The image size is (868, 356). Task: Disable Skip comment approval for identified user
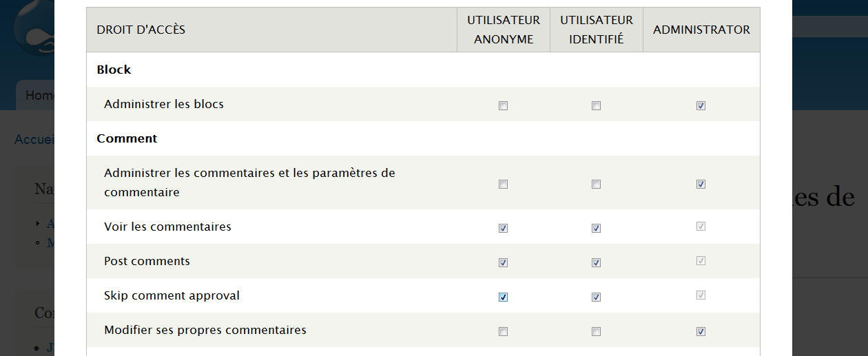[596, 297]
